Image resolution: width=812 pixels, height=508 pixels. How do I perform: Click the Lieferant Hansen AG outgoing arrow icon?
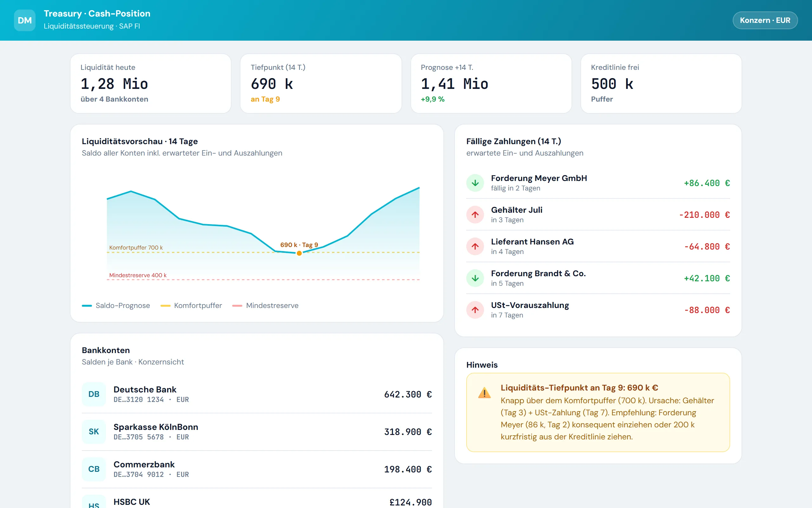tap(475, 246)
